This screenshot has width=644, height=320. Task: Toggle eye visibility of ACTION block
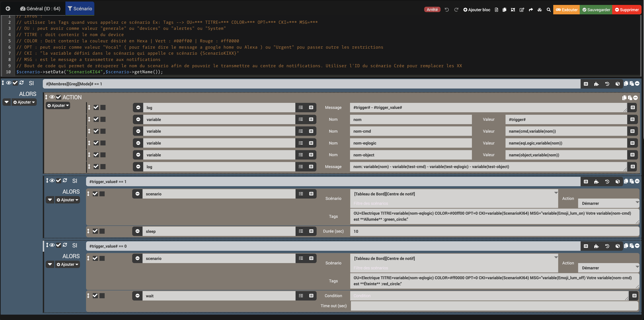[x=52, y=97]
